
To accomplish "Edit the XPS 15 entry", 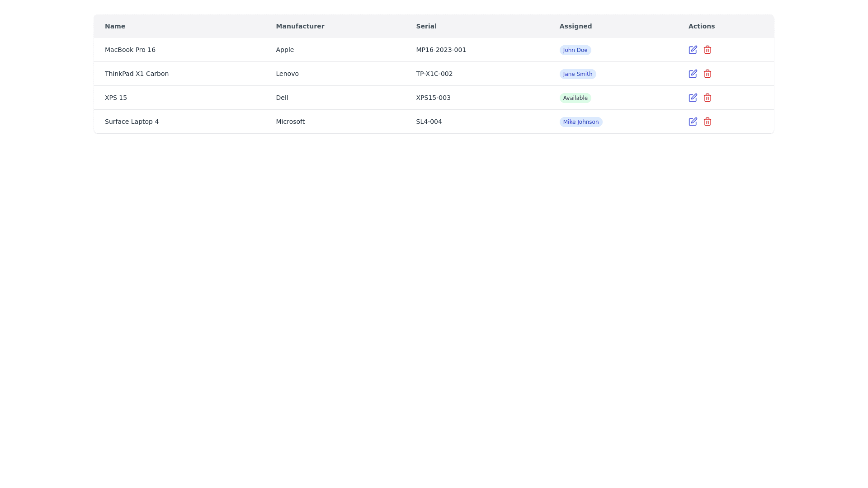I will (x=693, y=98).
